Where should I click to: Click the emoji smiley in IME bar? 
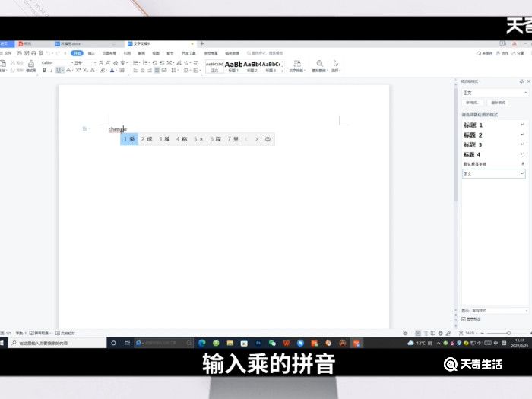pos(268,139)
